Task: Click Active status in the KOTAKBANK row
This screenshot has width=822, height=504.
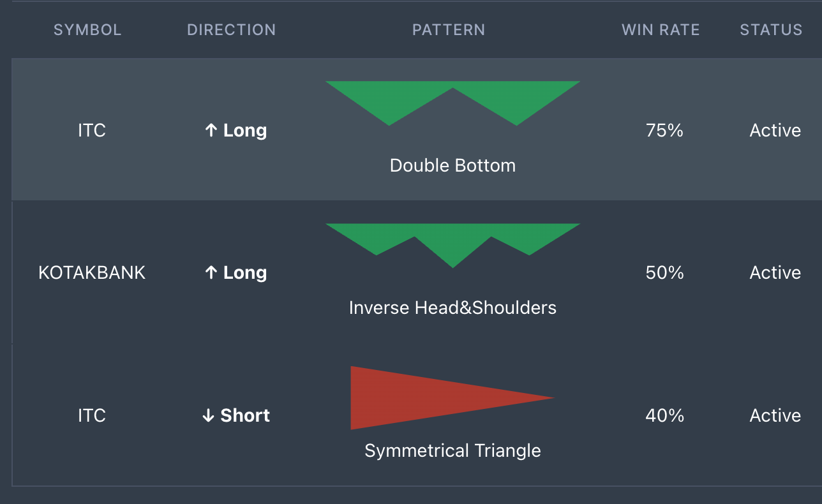Action: tap(775, 273)
